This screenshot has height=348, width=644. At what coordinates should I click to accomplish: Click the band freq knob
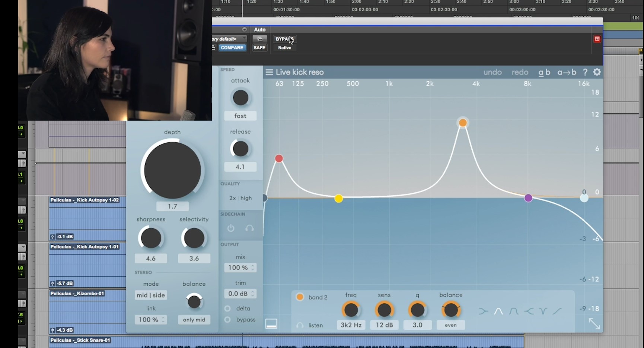(x=351, y=310)
